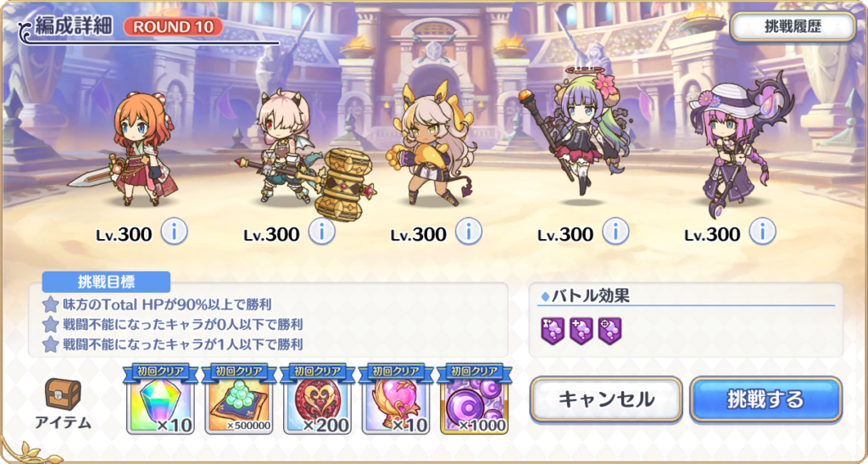Select the pink orb ×10 reward

[x=396, y=400]
